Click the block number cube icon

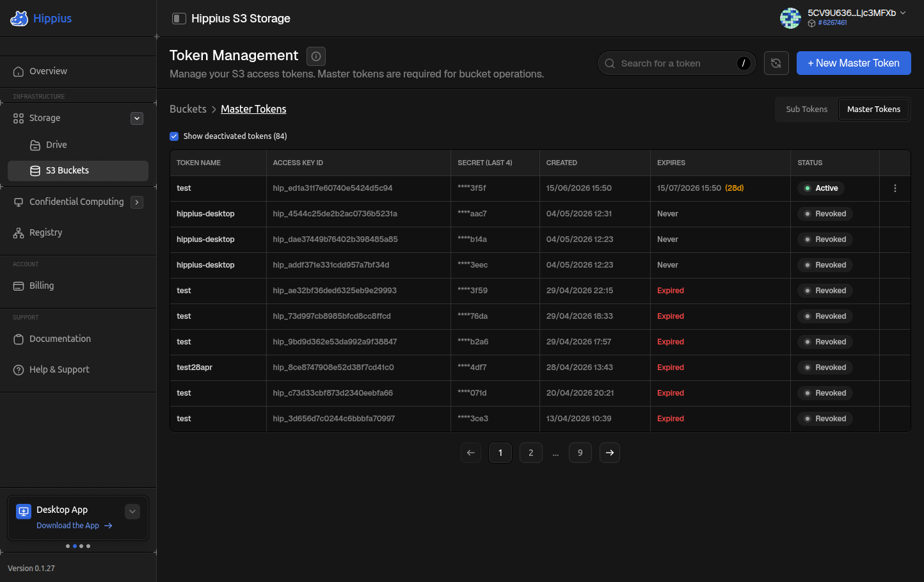coord(811,23)
